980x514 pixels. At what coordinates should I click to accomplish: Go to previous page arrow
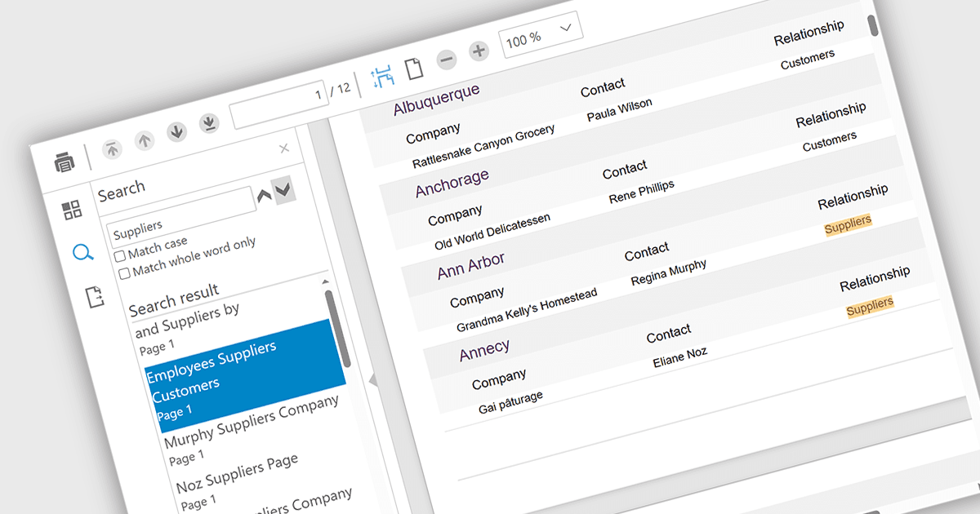pos(145,140)
